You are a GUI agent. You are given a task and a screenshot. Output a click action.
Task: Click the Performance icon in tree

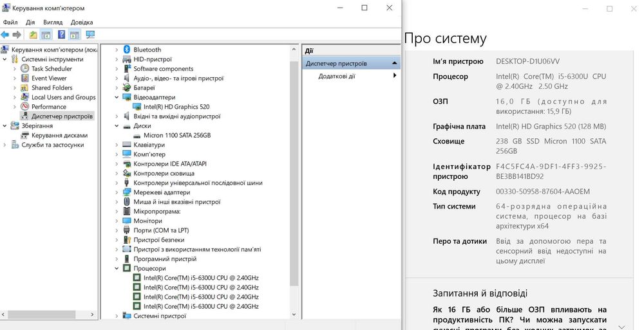pos(25,107)
